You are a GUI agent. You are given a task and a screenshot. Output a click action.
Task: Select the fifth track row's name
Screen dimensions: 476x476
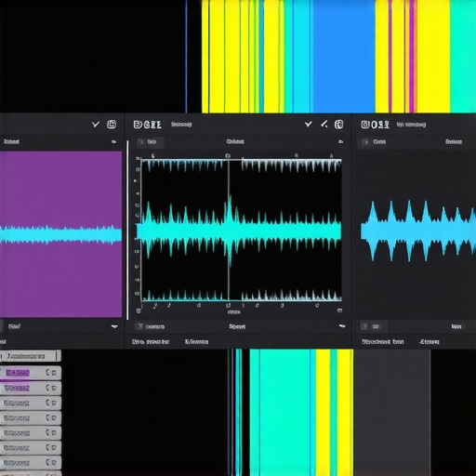[17, 433]
